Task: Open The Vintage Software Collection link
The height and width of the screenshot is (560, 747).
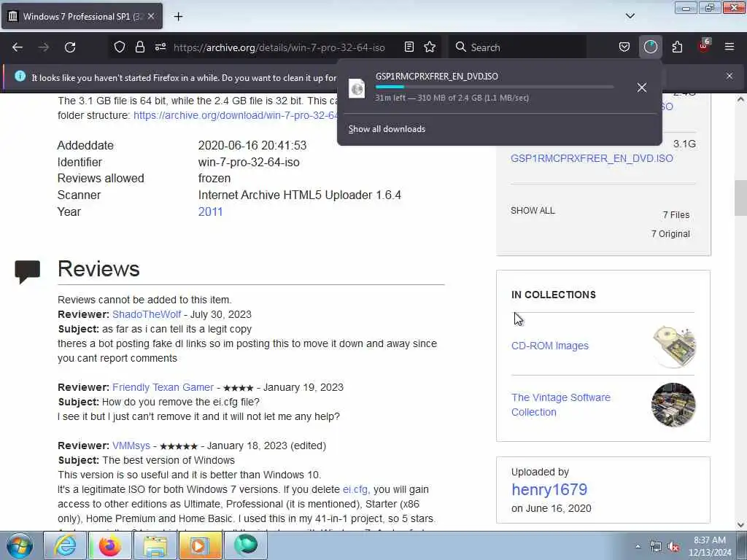Action: tap(561, 405)
